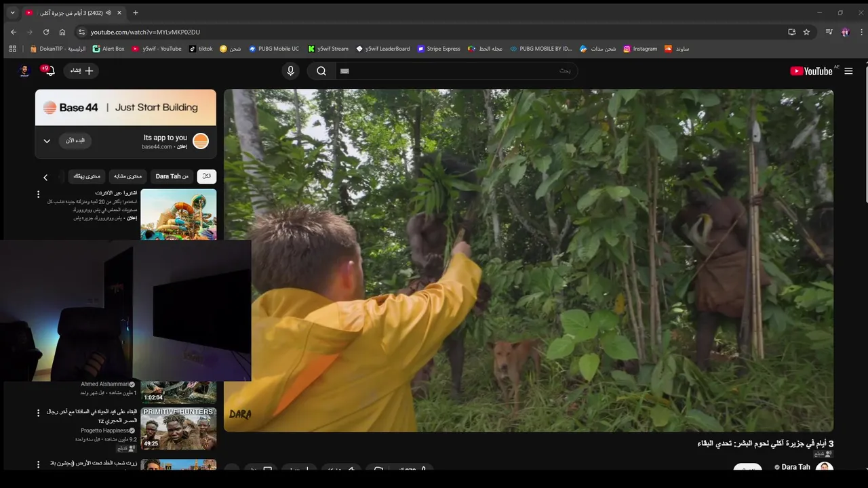Click the video title text
868x488 pixels.
(x=765, y=443)
